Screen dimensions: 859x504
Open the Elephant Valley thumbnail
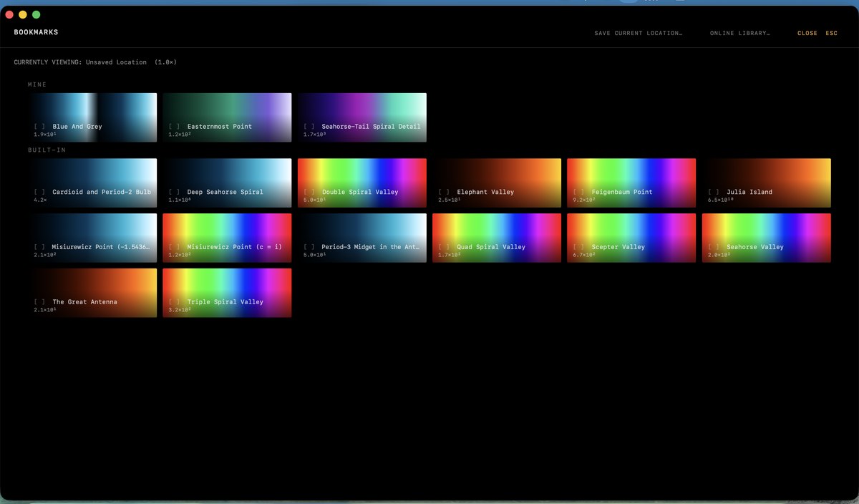point(497,183)
